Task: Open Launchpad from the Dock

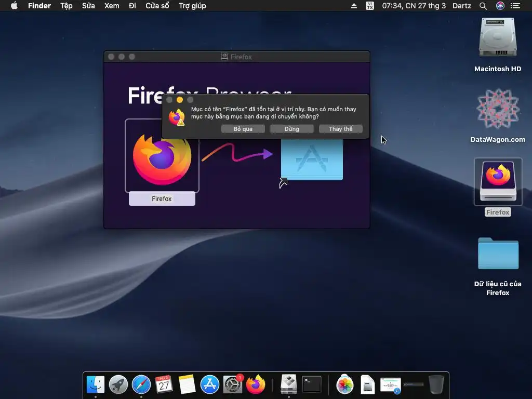Action: (x=118, y=384)
